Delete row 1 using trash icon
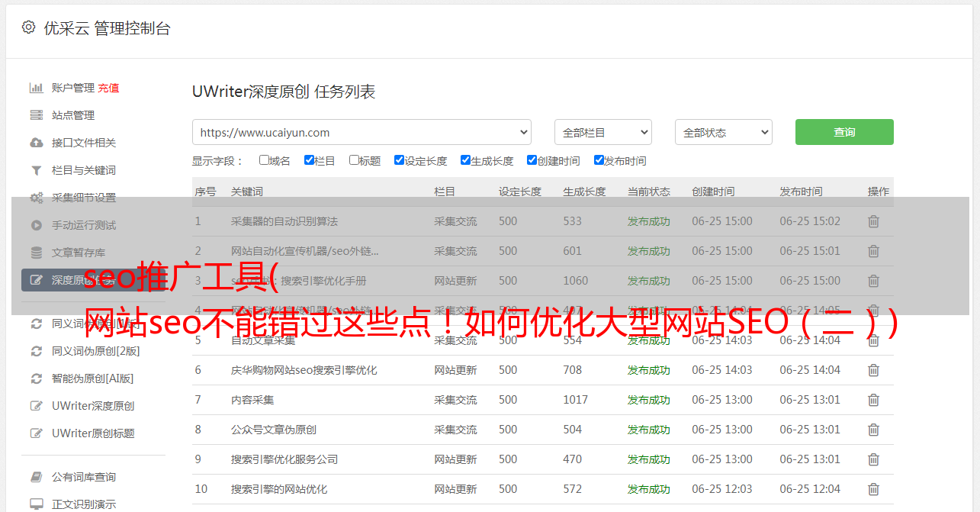Image resolution: width=980 pixels, height=512 pixels. click(873, 221)
